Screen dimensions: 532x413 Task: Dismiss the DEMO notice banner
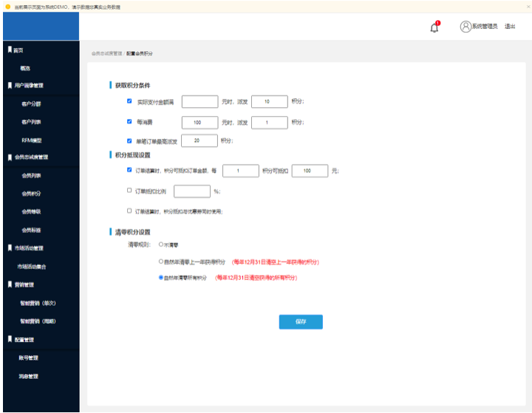tap(528, 7)
